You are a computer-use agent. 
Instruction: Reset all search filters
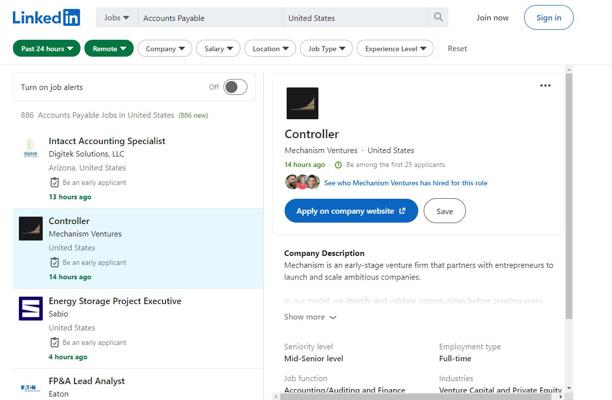tap(457, 49)
